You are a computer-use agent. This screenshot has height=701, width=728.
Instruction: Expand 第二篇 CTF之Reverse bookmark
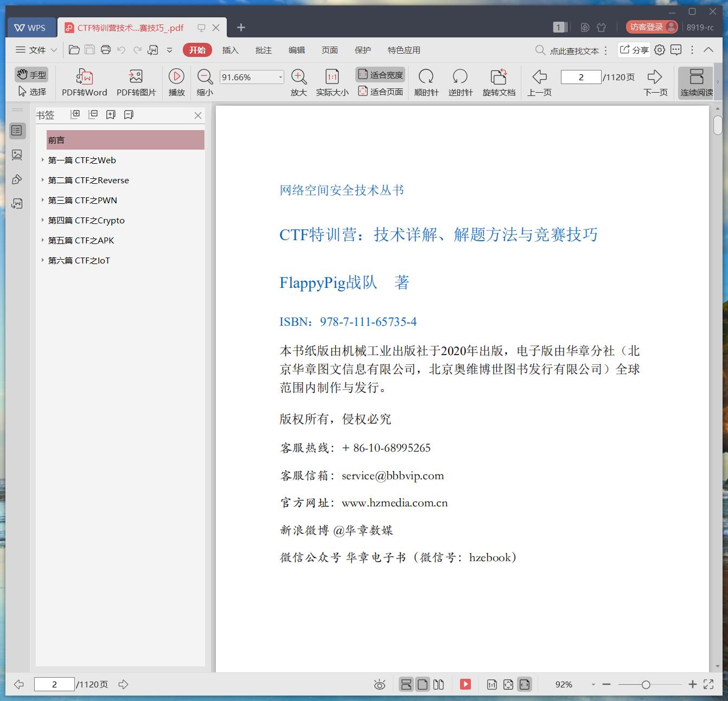click(x=43, y=180)
